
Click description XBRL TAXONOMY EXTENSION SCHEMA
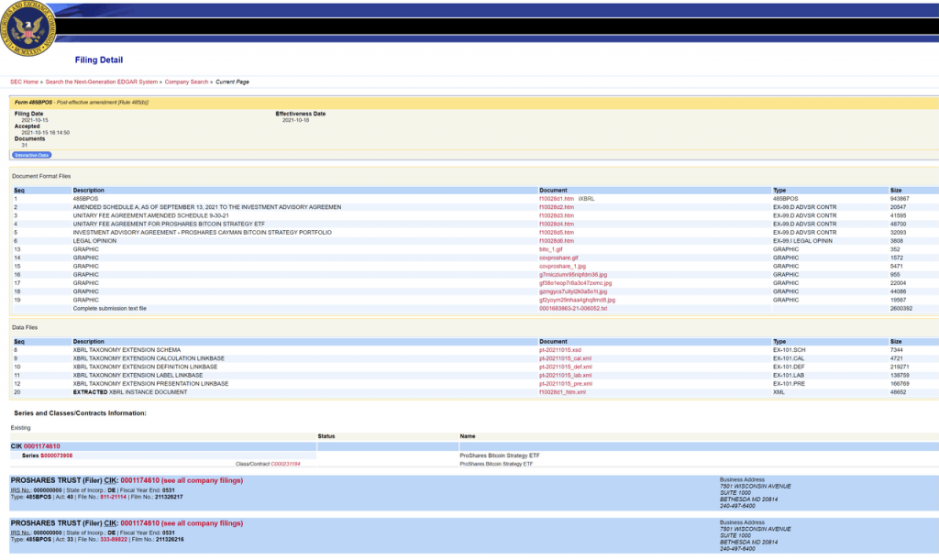(x=127, y=350)
